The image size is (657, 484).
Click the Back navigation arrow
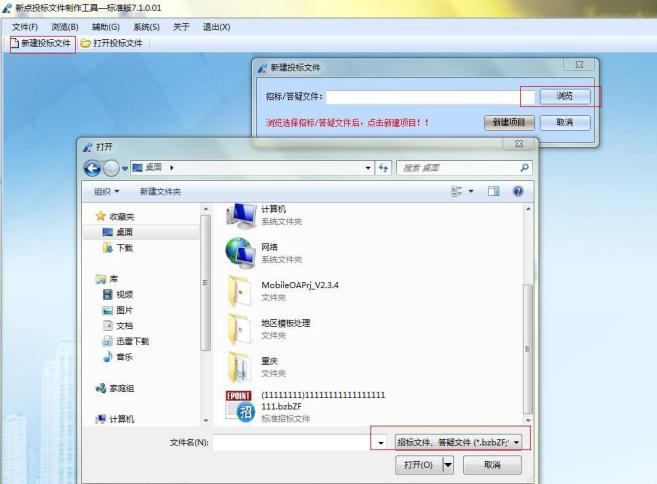(x=92, y=168)
